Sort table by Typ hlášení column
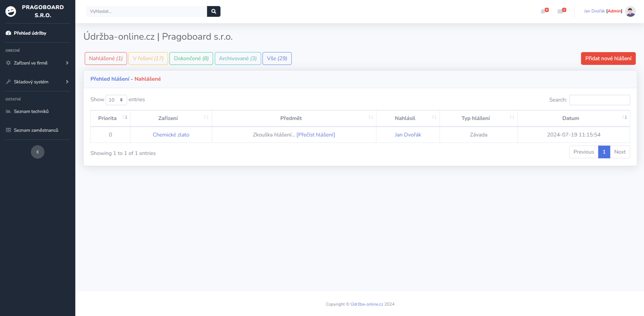 coord(479,118)
